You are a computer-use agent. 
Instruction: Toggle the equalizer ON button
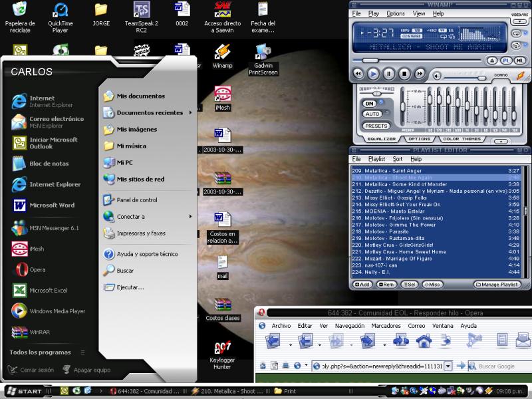(370, 103)
